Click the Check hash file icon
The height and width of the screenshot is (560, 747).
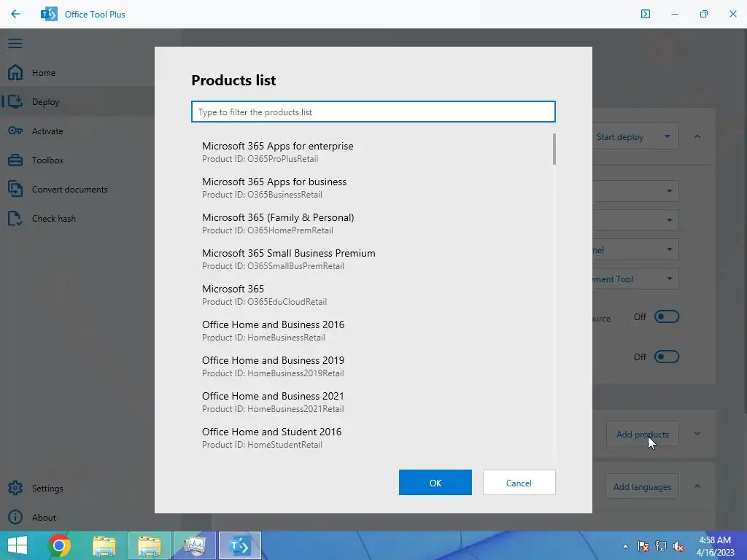point(15,218)
